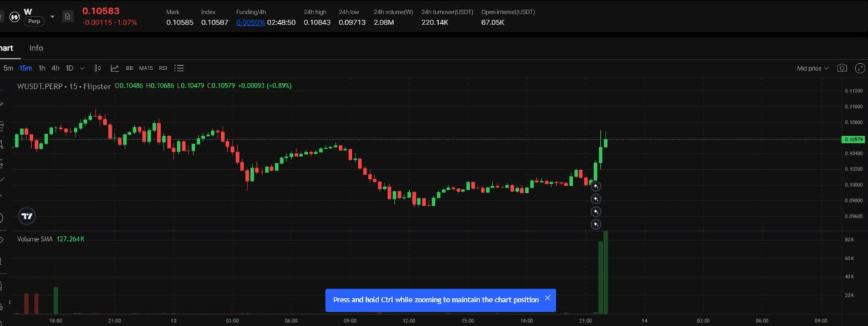Screen dimensions: 868x326
Task: Click the WUSDT.PERP chart symbol legend
Action: (x=64, y=86)
